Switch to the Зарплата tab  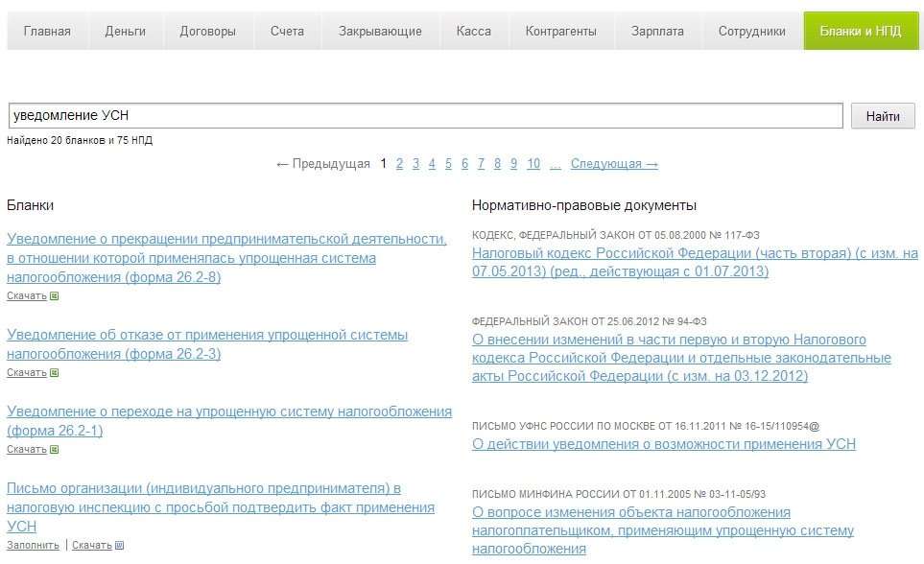click(657, 32)
